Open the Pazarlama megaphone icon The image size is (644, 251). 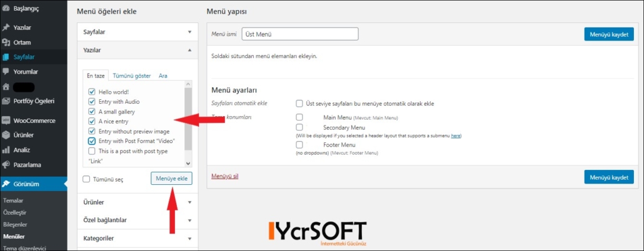(6, 165)
